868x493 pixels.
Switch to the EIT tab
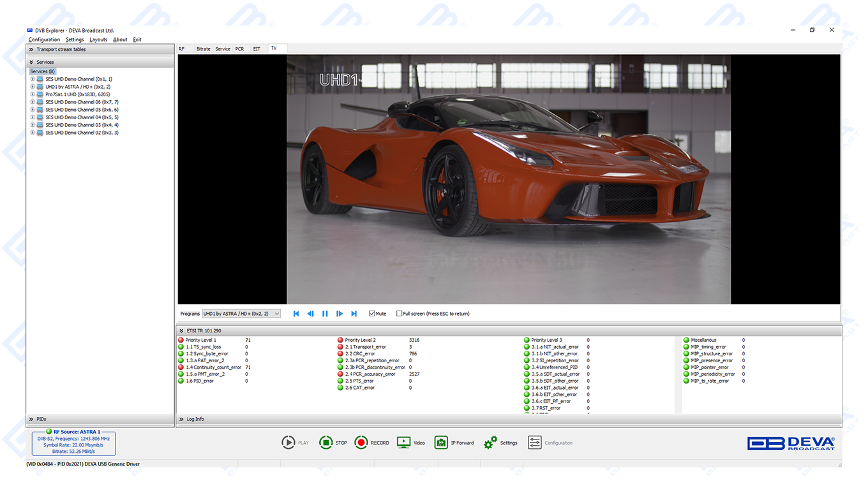point(257,49)
